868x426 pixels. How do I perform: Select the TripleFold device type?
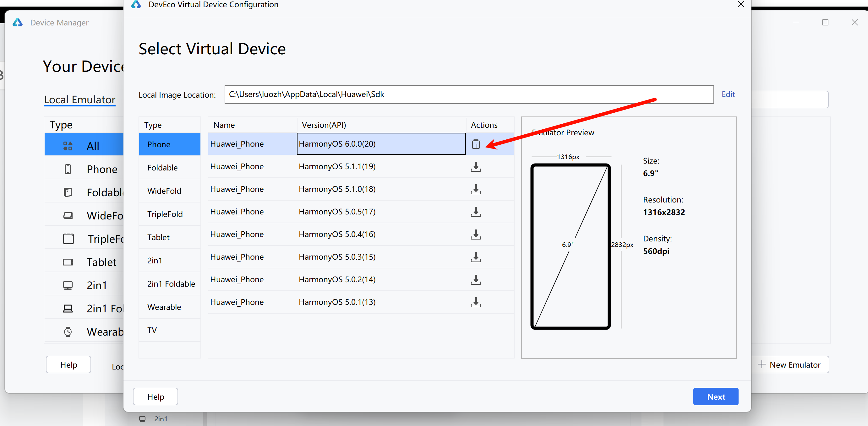[x=165, y=214]
